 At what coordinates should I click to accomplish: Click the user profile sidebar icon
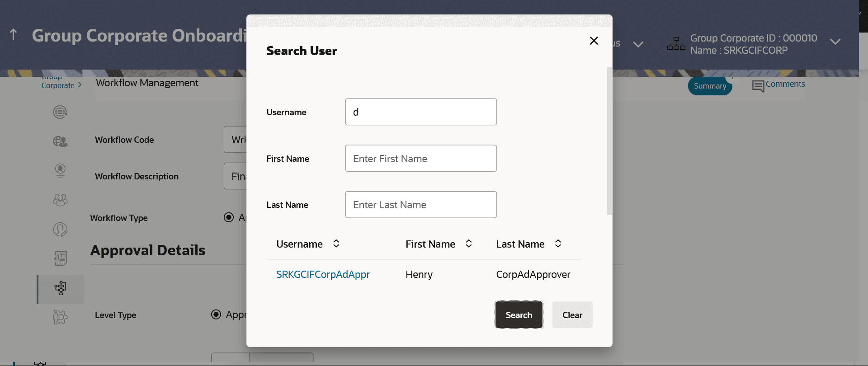point(60,171)
